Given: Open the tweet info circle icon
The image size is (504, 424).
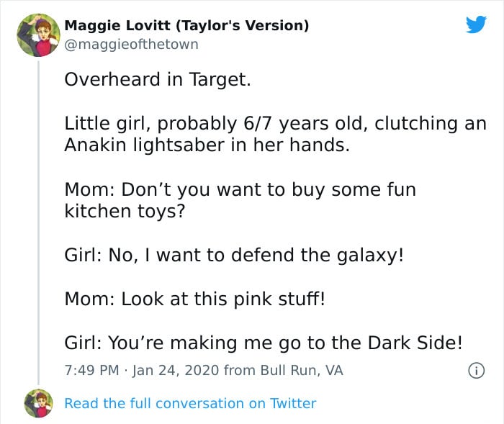Looking at the screenshot, I should coord(476,370).
